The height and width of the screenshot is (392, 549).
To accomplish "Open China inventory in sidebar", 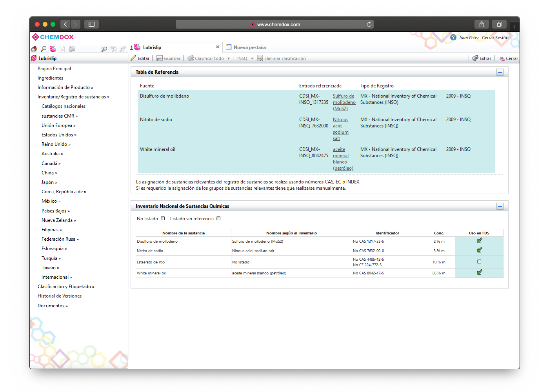I will click(x=49, y=173).
